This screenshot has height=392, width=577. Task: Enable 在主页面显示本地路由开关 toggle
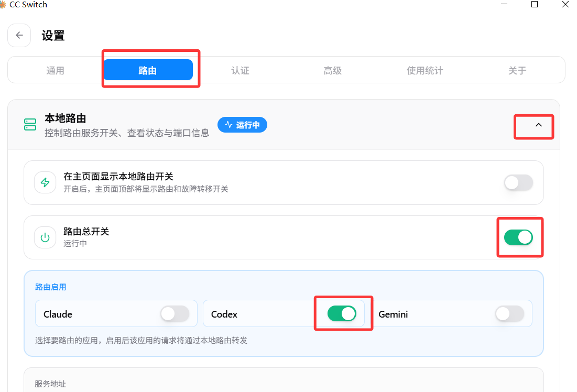tap(518, 182)
